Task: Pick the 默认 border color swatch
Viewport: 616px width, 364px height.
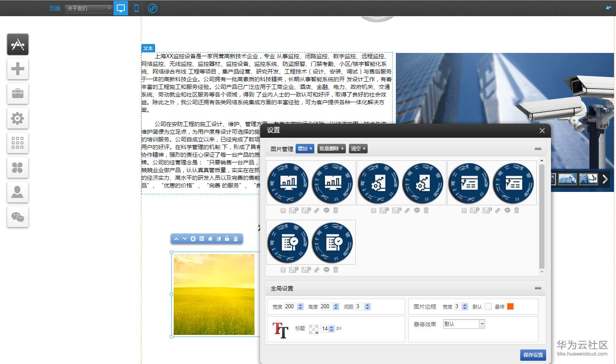Action: (488, 307)
